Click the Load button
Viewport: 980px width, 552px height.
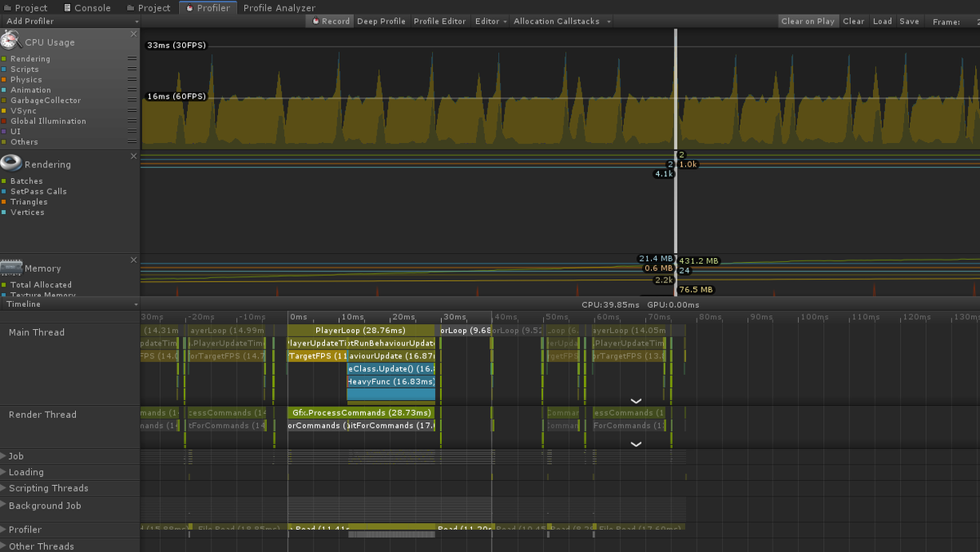coord(883,21)
